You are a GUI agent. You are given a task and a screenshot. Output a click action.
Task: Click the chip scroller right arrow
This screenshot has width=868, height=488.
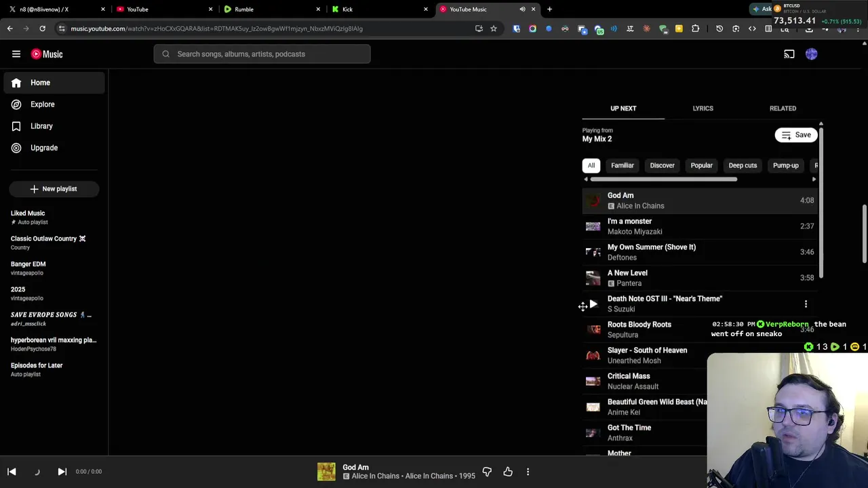814,180
